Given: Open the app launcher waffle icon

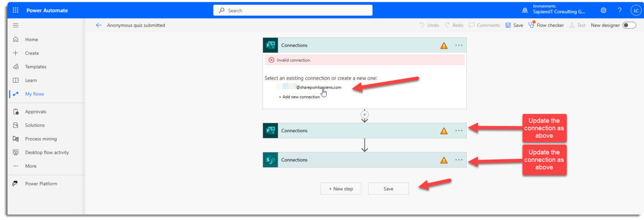Looking at the screenshot, I should (16, 10).
